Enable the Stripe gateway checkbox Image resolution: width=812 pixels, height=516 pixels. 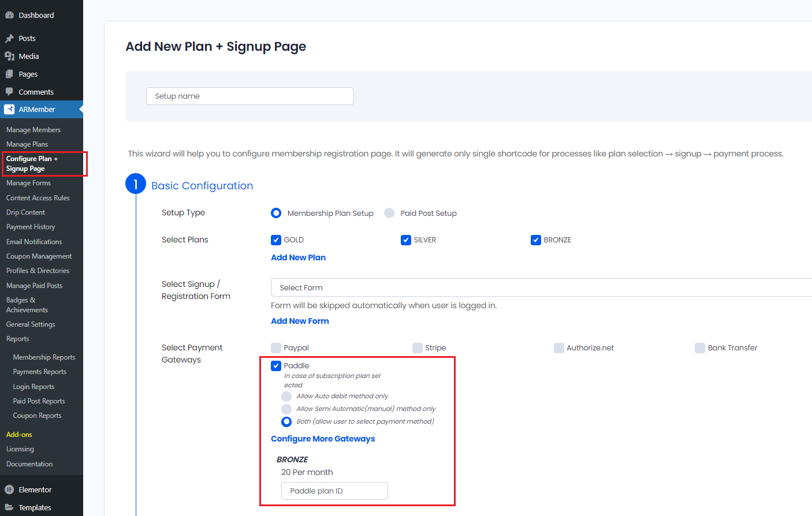coord(418,347)
